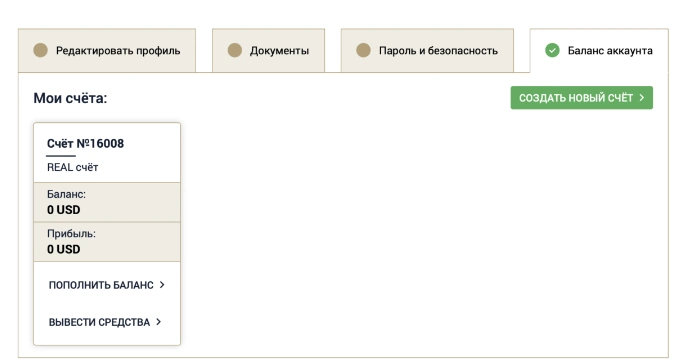Open the Редактировать профиль tab
The image size is (681, 363).
[107, 50]
